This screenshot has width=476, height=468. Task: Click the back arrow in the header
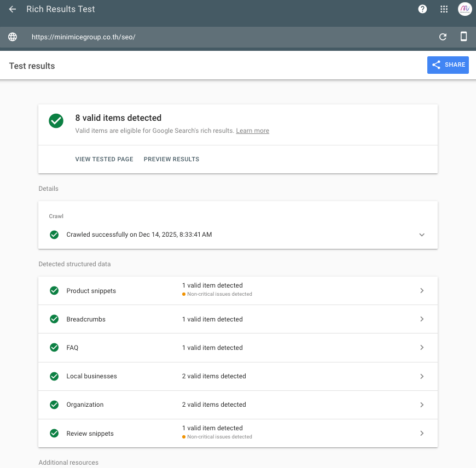(12, 9)
